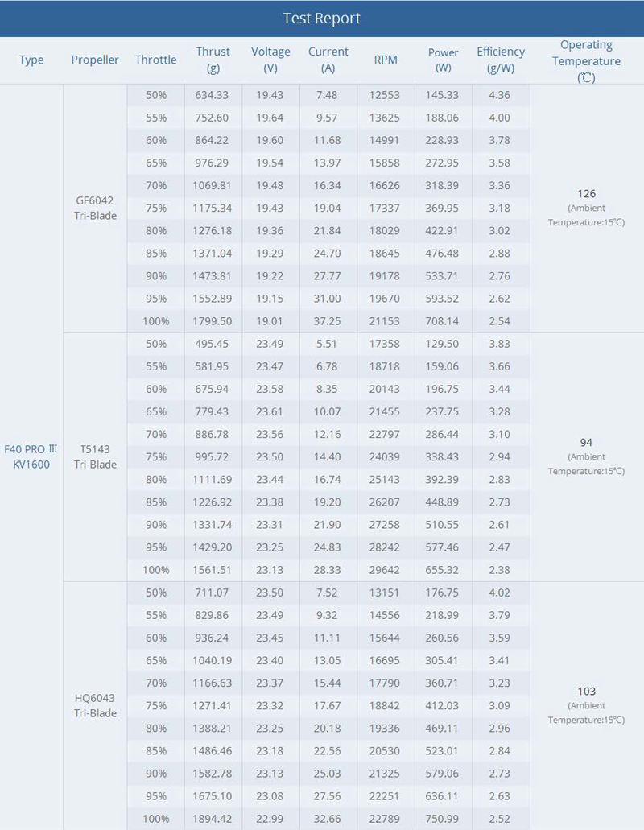Screen dimensions: 644x830
Task: Click the 4.36 efficiency value
Action: [499, 95]
